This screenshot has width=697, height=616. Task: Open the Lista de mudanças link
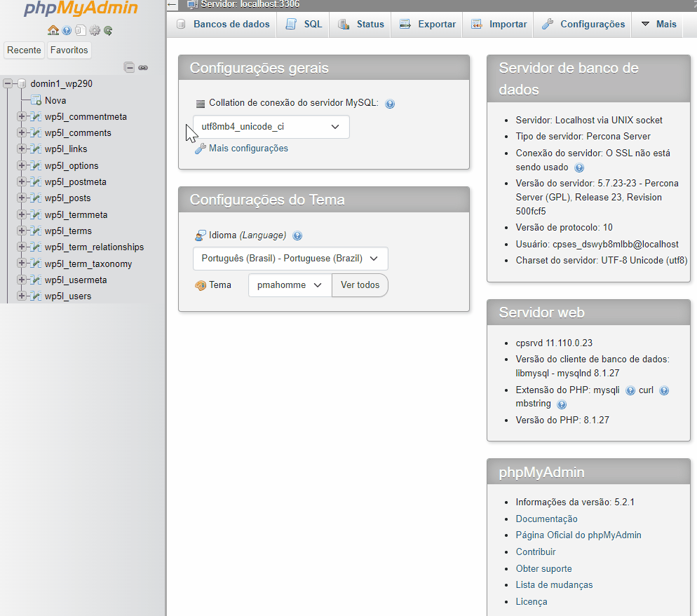tap(554, 585)
